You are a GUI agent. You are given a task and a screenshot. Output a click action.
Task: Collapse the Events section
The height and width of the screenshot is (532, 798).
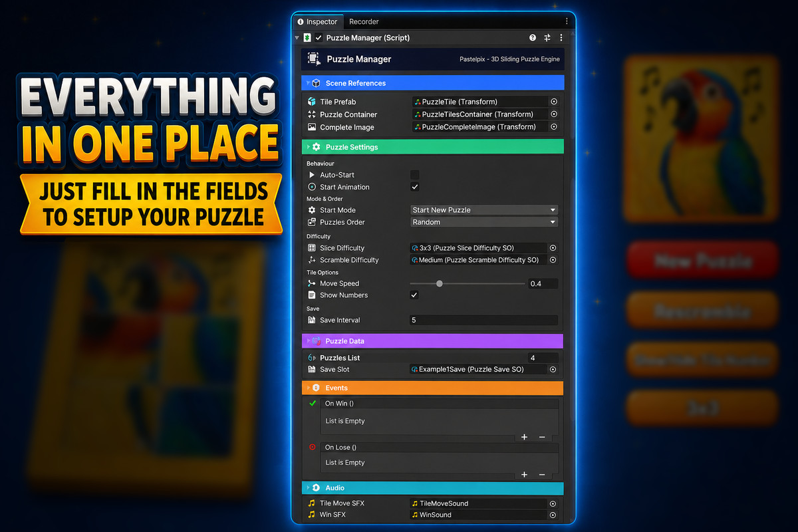coord(433,388)
